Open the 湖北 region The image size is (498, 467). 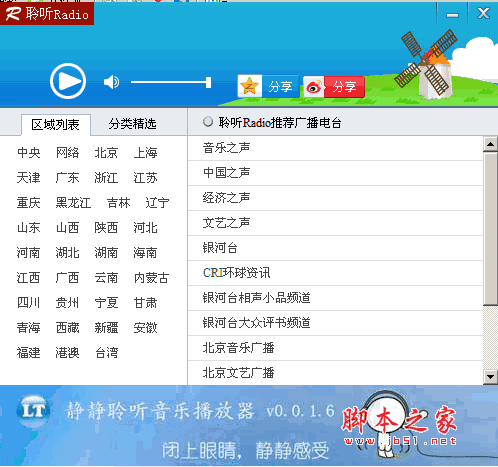(67, 253)
